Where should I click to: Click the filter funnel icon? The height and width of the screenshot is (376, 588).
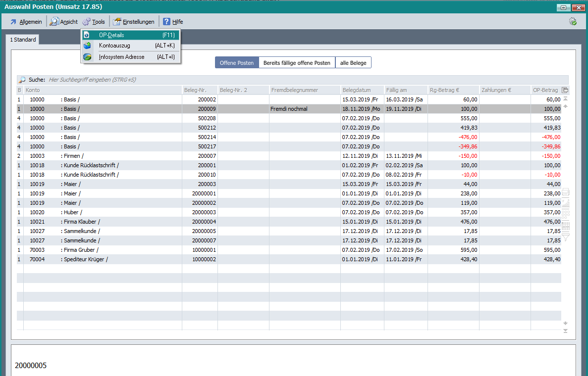(566, 237)
